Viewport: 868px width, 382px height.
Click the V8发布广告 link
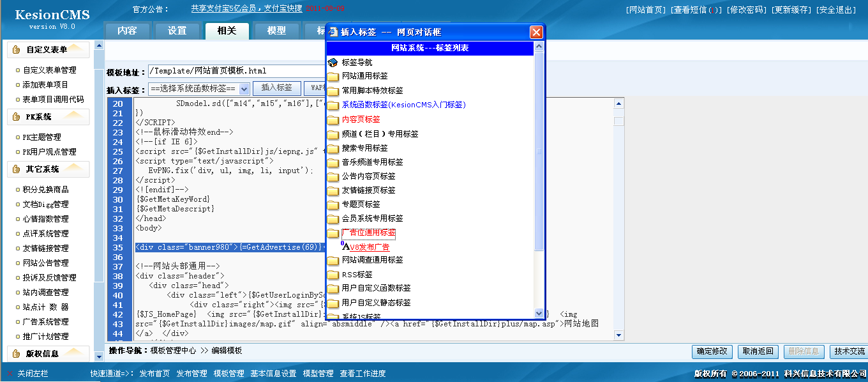pyautogui.click(x=370, y=247)
